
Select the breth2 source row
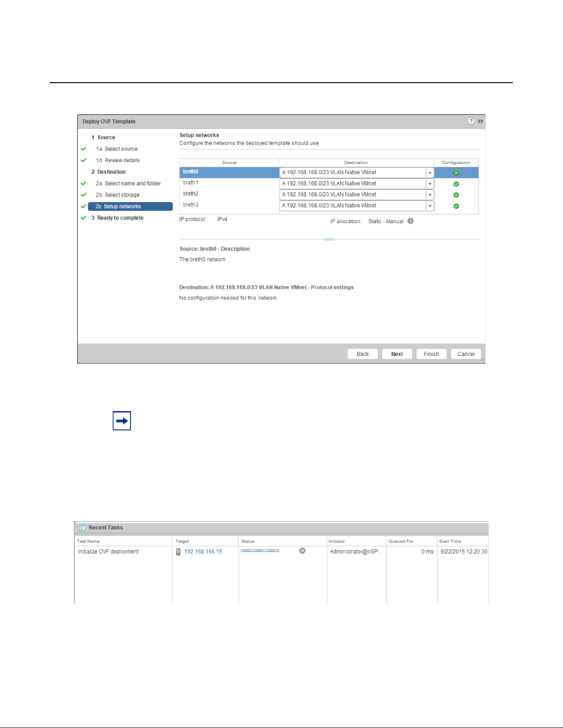click(x=229, y=194)
